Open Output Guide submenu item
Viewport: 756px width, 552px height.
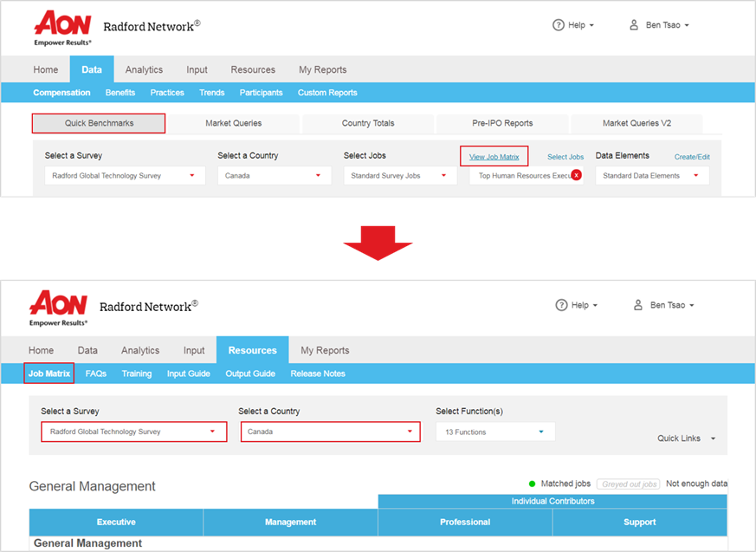(250, 373)
